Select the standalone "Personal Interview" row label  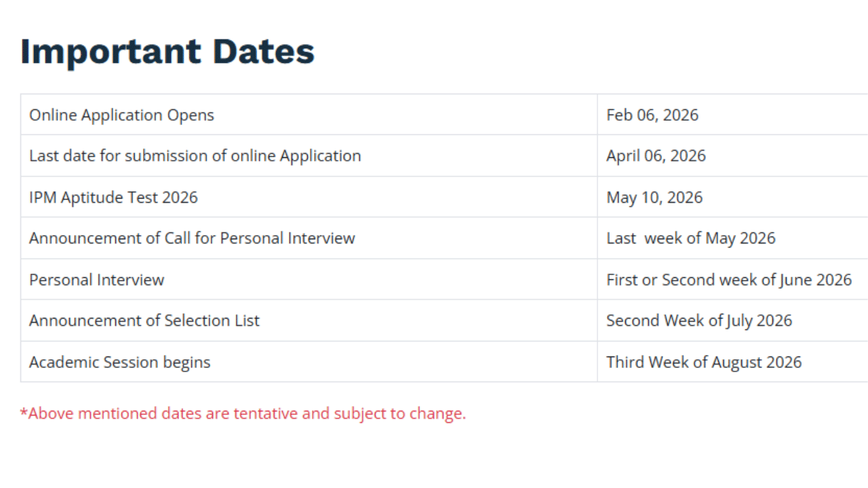tap(96, 280)
